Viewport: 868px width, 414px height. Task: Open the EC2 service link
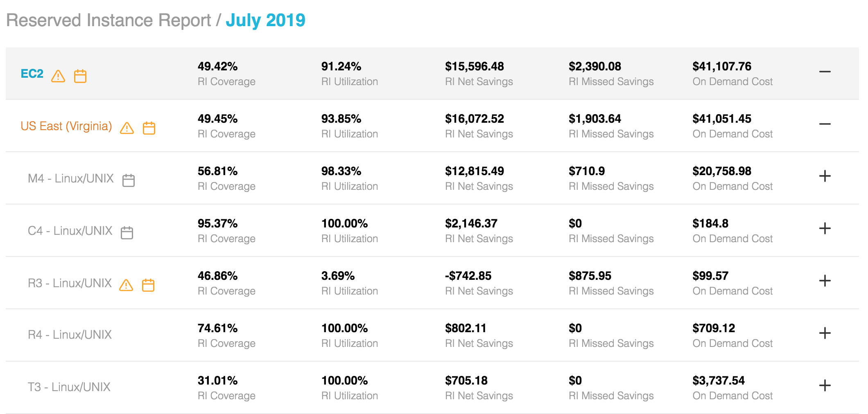(32, 74)
